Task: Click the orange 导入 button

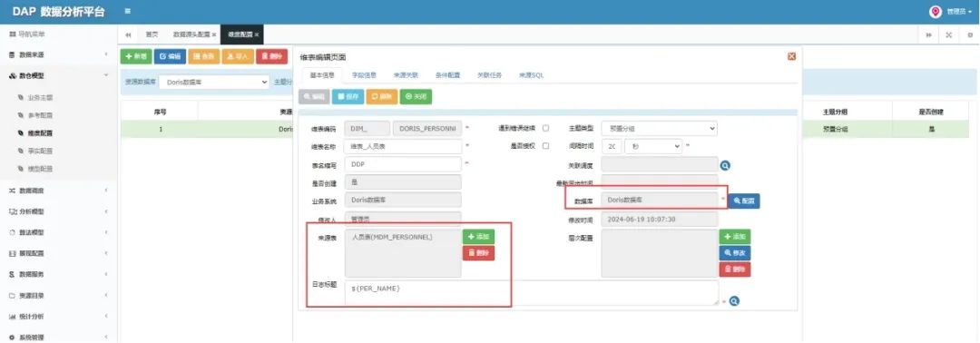Action: [x=238, y=56]
